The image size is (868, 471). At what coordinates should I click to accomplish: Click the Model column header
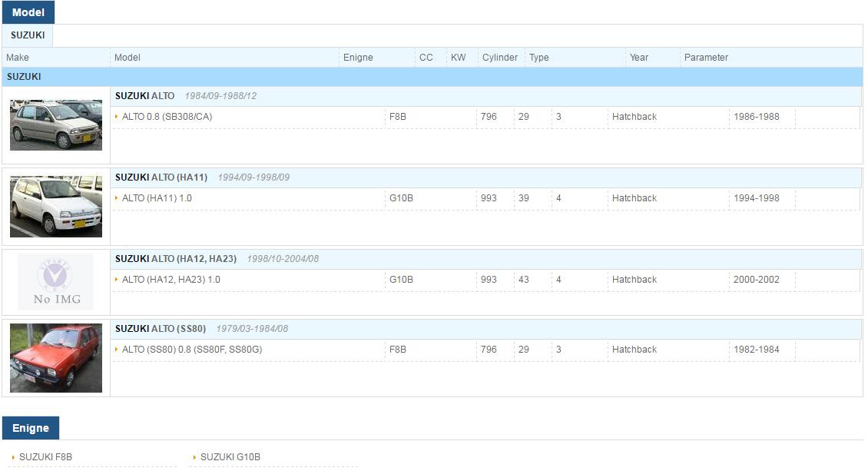tap(128, 58)
